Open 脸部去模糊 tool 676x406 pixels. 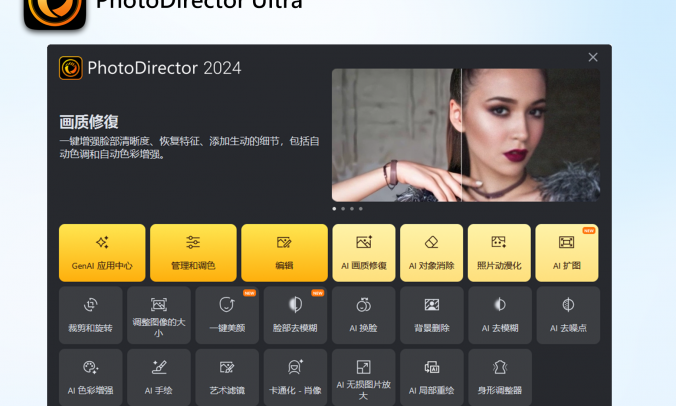tap(295, 315)
